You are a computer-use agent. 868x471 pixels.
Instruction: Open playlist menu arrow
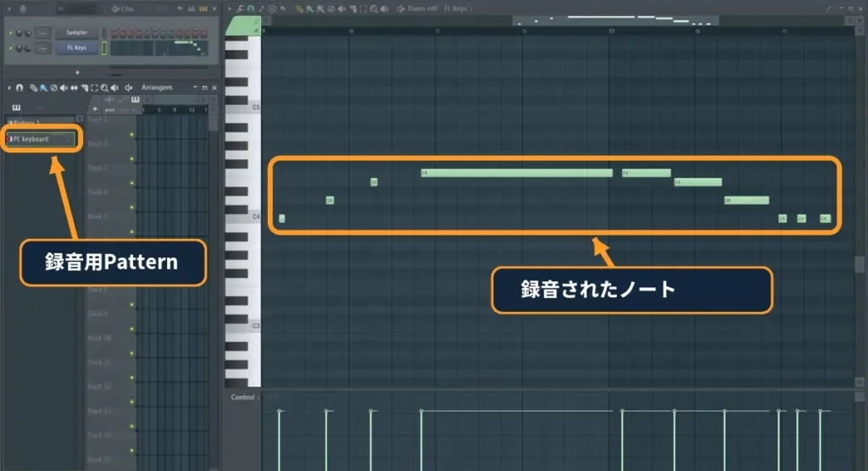pos(9,87)
